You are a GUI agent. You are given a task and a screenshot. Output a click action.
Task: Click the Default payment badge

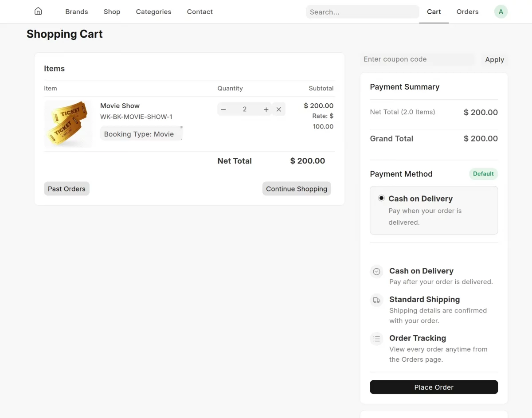pos(483,174)
